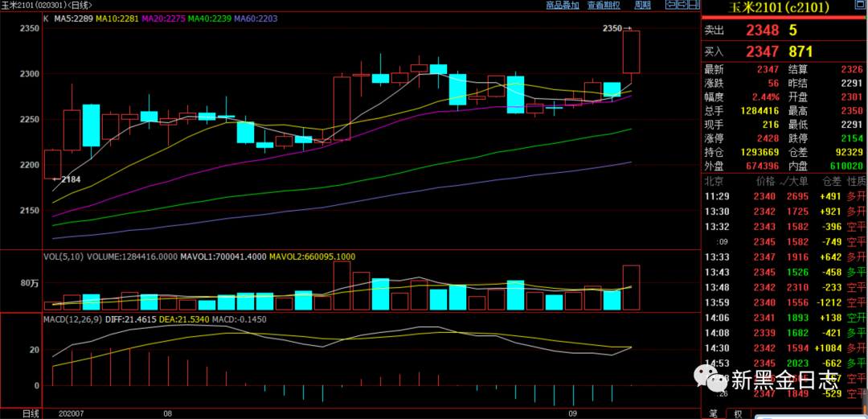
Task: Open the 周期 period selector
Action: [x=642, y=5]
